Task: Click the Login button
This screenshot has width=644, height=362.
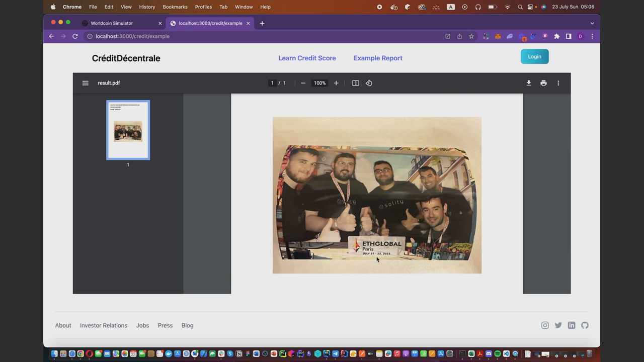Action: 534,56
